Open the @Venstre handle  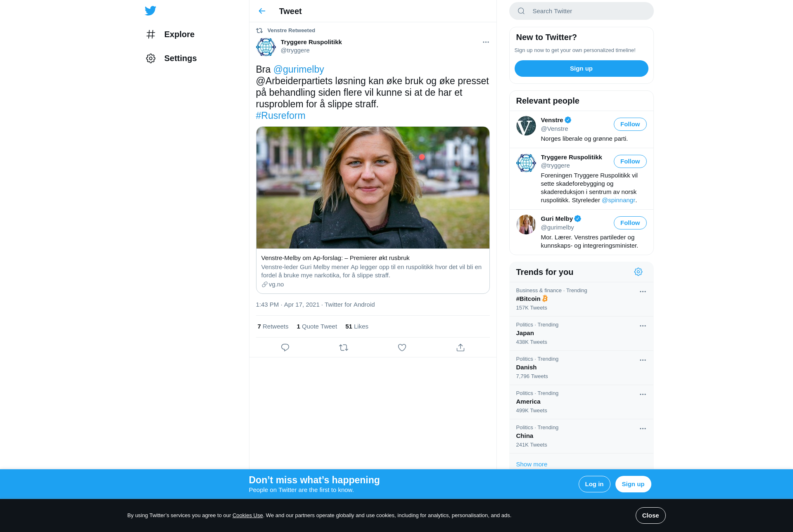(x=555, y=129)
